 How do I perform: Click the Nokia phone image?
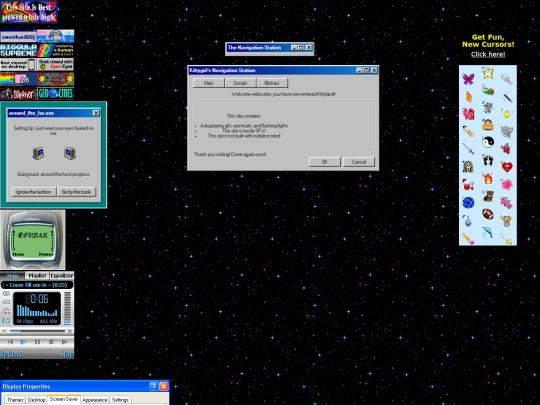(x=33, y=240)
